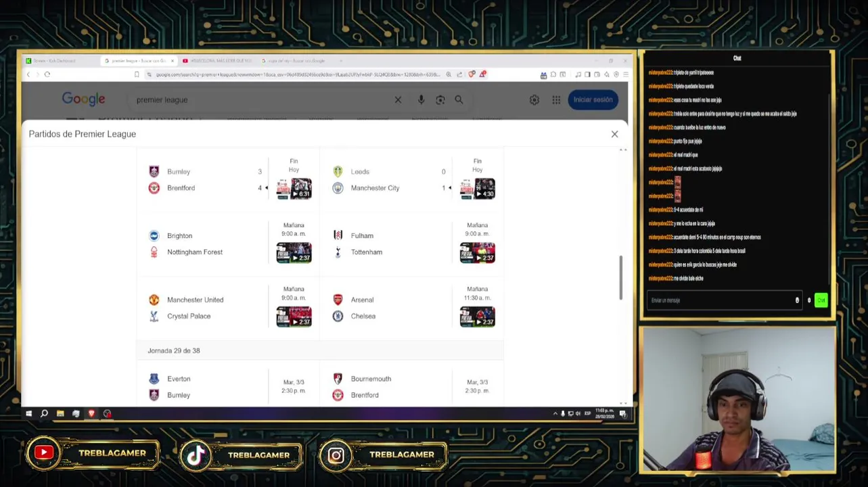Open the Windows notification center

click(x=623, y=413)
